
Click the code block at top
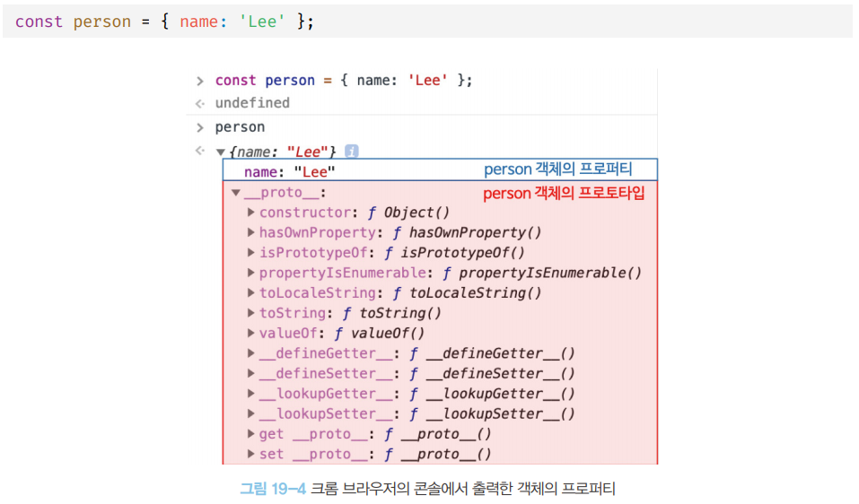(x=427, y=22)
